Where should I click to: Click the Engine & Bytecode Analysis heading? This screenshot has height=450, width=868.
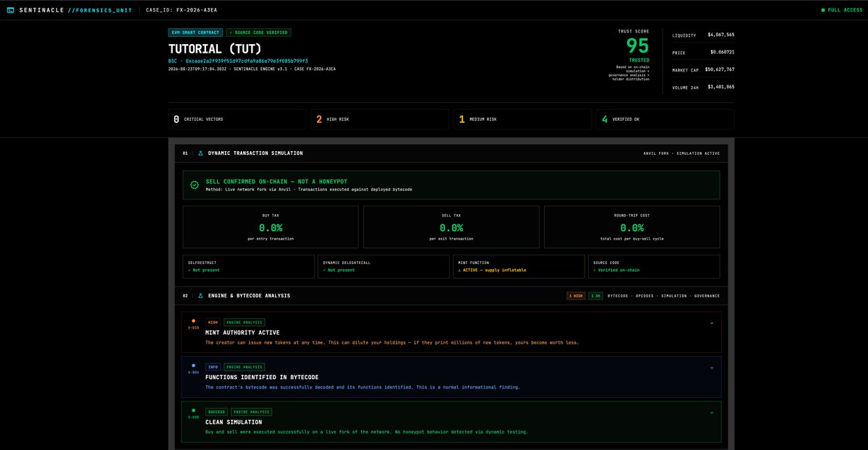tap(249, 296)
